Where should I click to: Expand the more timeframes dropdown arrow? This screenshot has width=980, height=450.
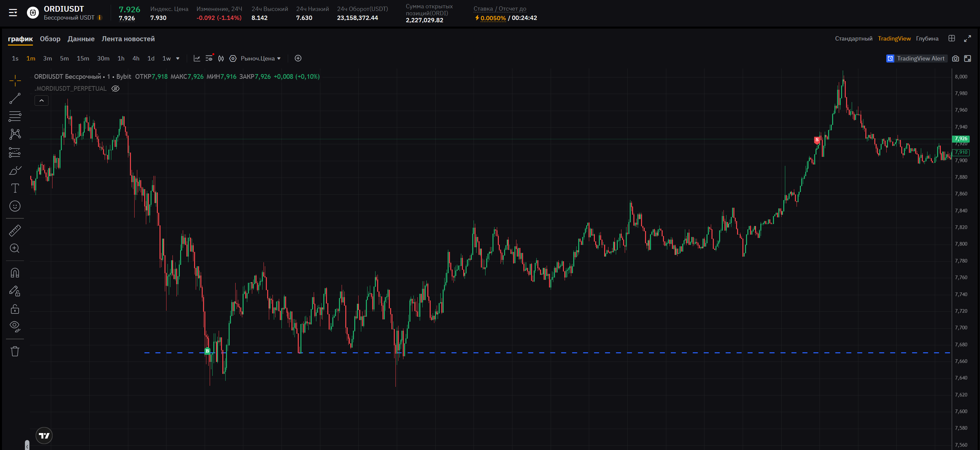[x=178, y=58]
